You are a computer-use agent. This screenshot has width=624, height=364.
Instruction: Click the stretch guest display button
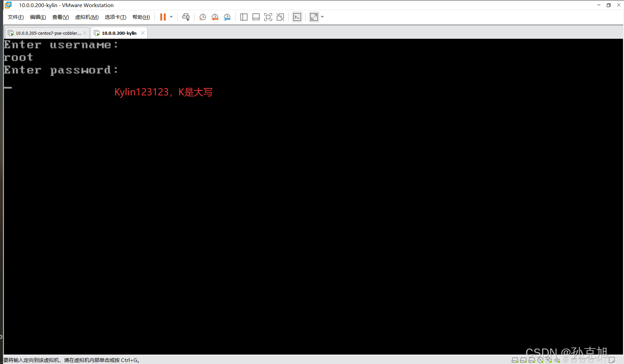coord(314,17)
